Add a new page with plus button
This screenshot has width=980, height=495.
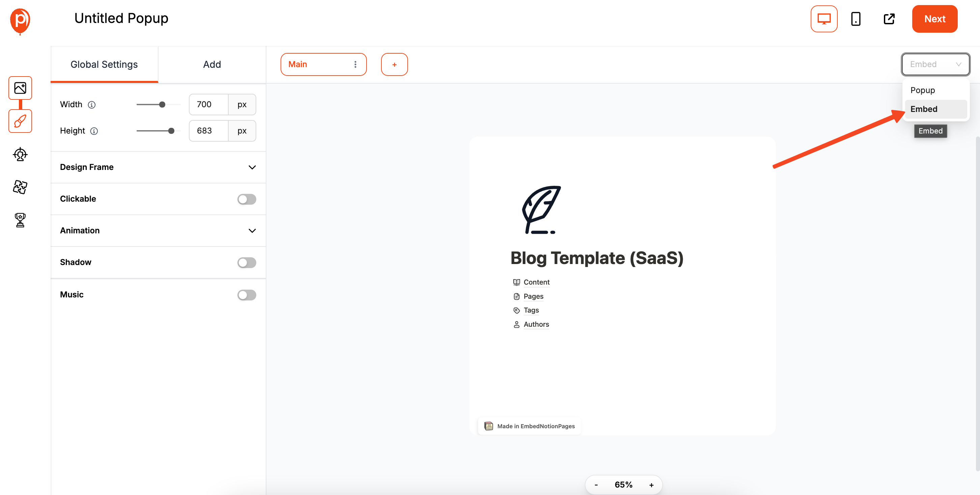coord(395,64)
